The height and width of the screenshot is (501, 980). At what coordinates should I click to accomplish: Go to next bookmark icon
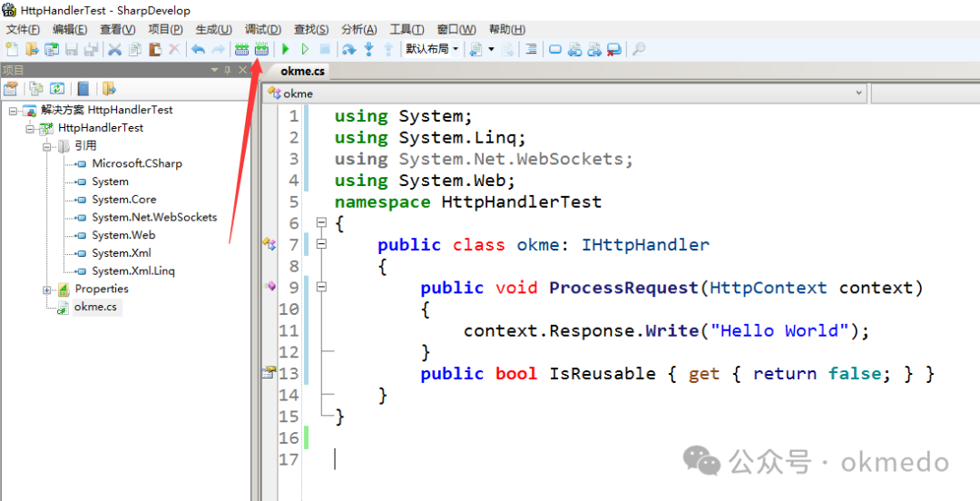[x=594, y=49]
